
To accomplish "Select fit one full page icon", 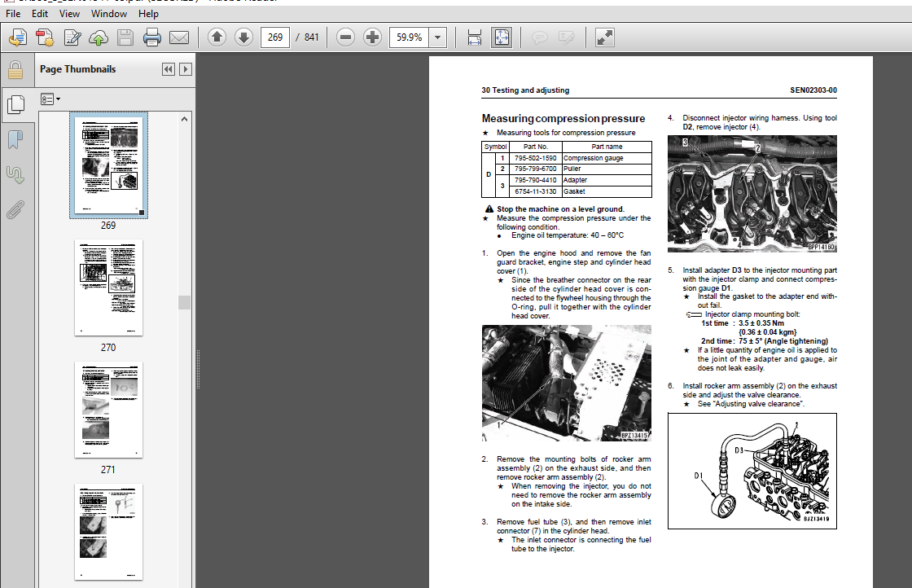I will click(502, 37).
